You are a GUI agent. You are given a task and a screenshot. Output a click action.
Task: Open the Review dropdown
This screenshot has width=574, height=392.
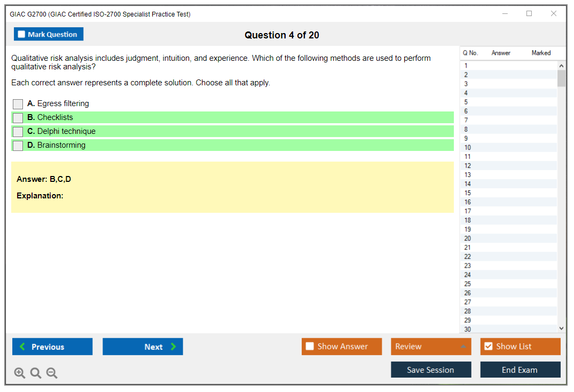(431, 346)
